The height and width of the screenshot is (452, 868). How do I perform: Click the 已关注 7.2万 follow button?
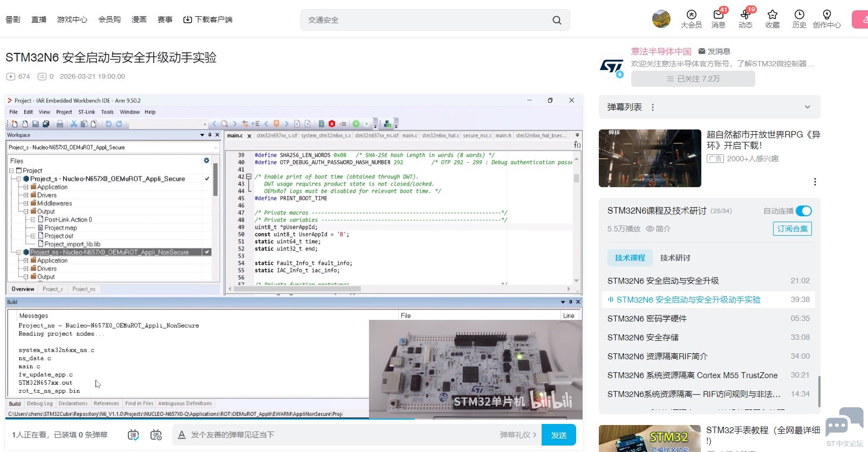tap(693, 79)
